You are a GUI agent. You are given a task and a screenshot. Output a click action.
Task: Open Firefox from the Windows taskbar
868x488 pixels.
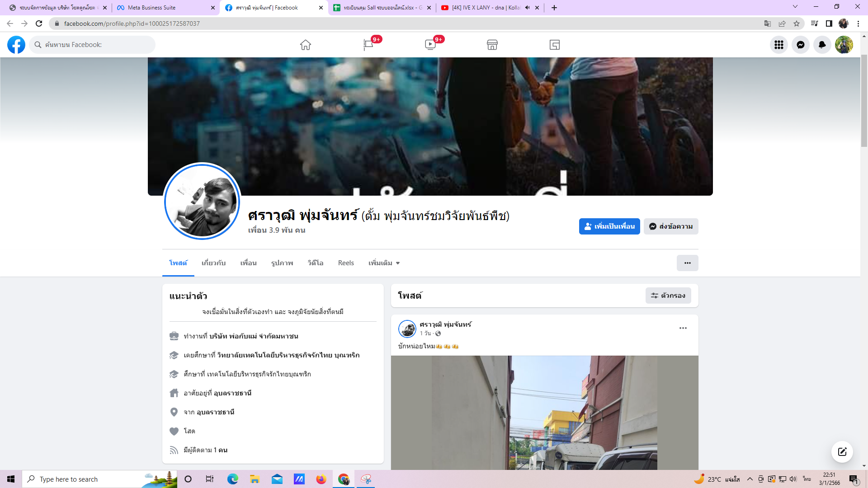(x=321, y=479)
